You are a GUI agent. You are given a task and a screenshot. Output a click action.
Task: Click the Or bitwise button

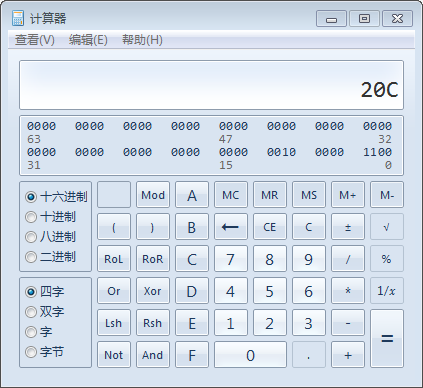(x=114, y=291)
